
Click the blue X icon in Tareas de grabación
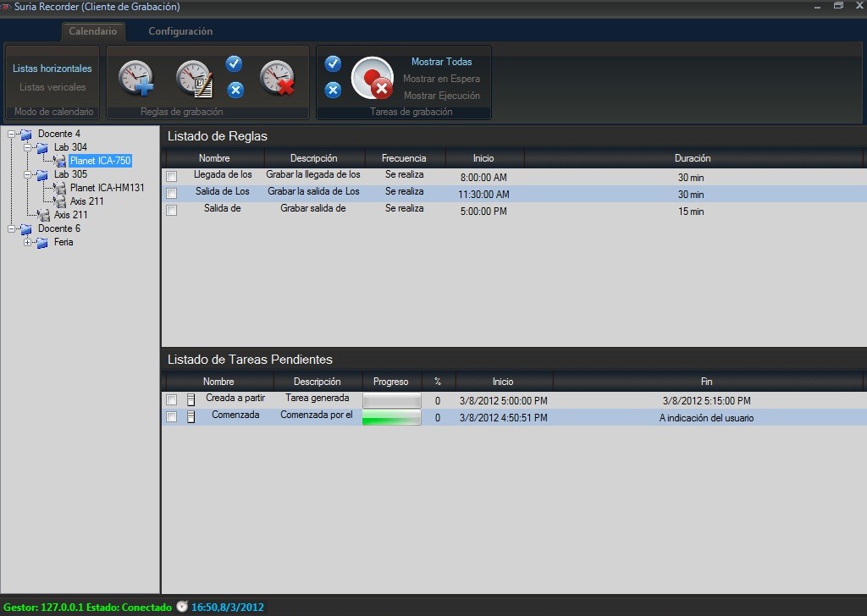[333, 90]
